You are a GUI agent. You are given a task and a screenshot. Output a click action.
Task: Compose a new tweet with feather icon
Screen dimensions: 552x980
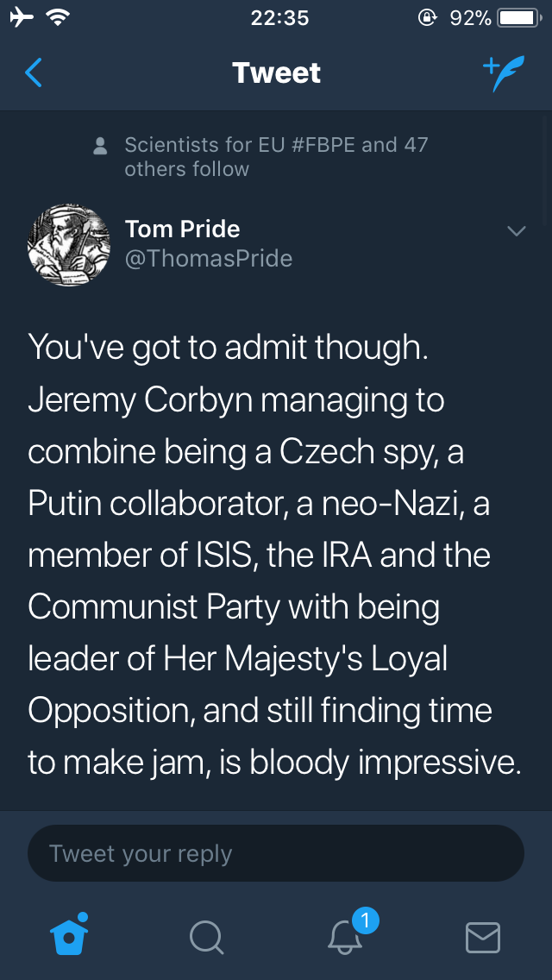[502, 73]
